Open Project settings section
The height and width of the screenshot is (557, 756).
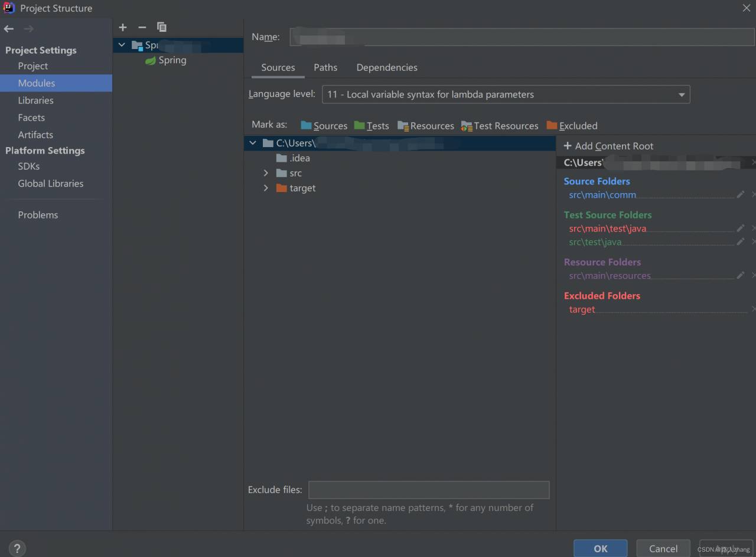(x=33, y=66)
